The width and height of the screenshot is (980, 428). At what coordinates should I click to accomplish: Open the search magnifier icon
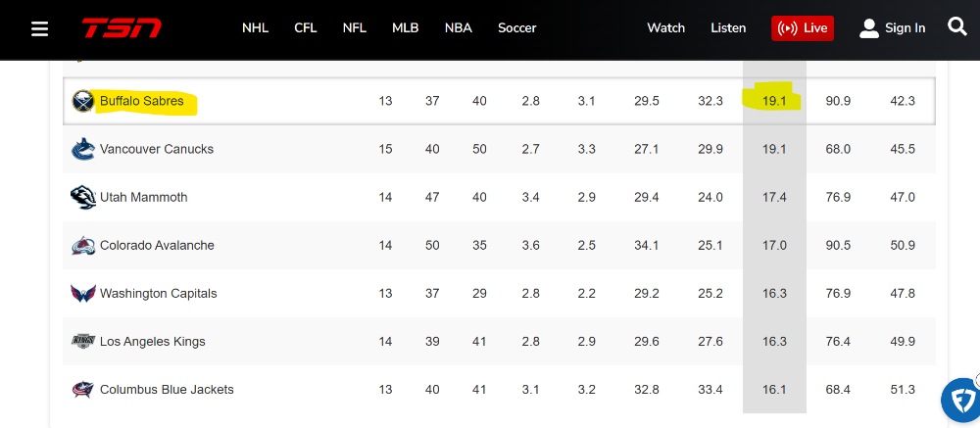point(957,27)
